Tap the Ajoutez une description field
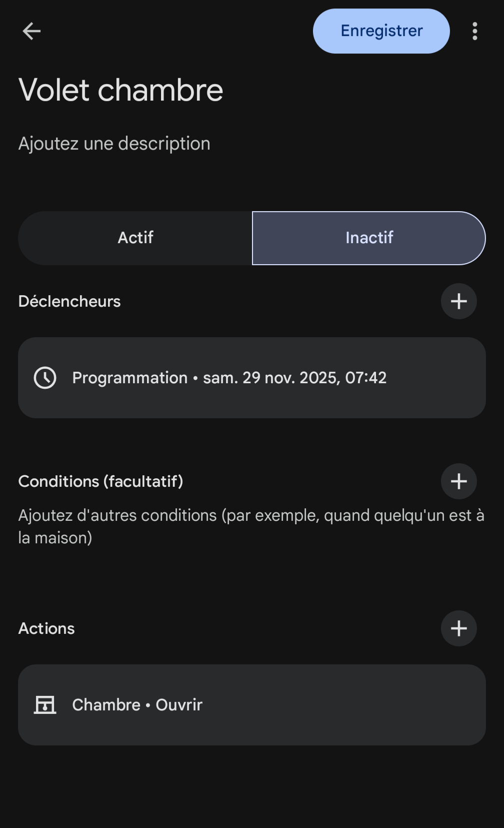 (114, 144)
